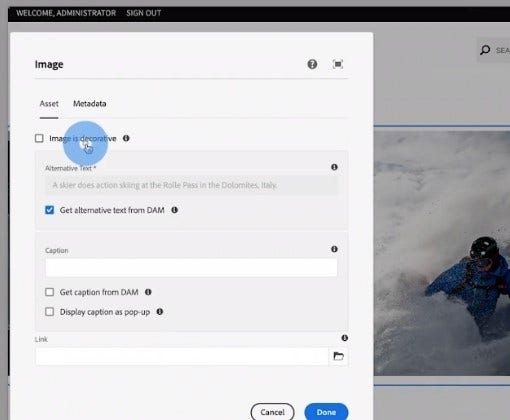The height and width of the screenshot is (420, 510).
Task: Show info for Alternative Text field
Action: (334, 167)
